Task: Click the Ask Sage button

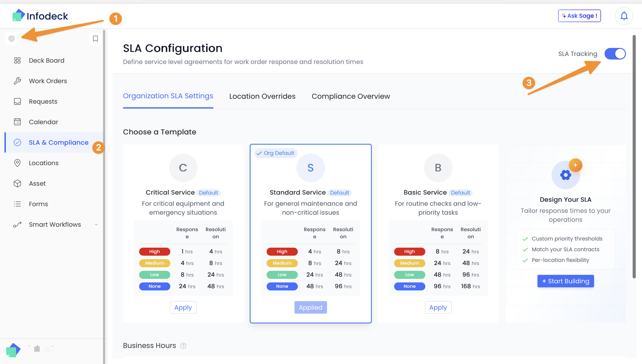Action: [x=580, y=16]
